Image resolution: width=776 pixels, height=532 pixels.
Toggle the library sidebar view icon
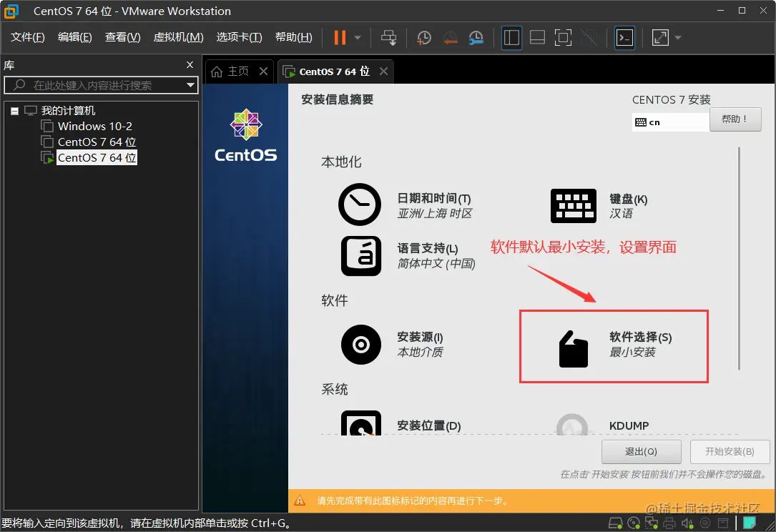tap(511, 38)
